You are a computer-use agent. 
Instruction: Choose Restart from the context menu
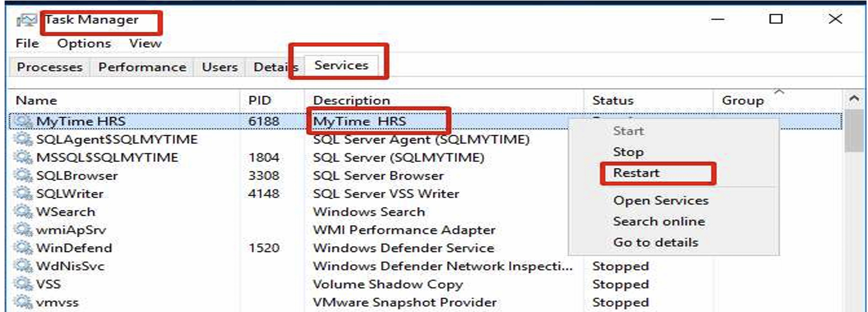pyautogui.click(x=636, y=173)
